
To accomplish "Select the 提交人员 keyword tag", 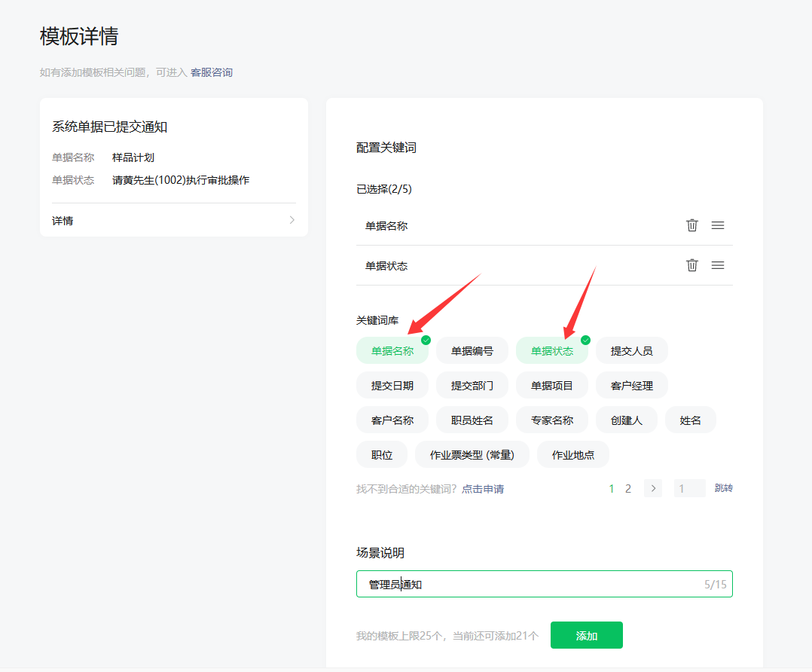I will pos(631,351).
